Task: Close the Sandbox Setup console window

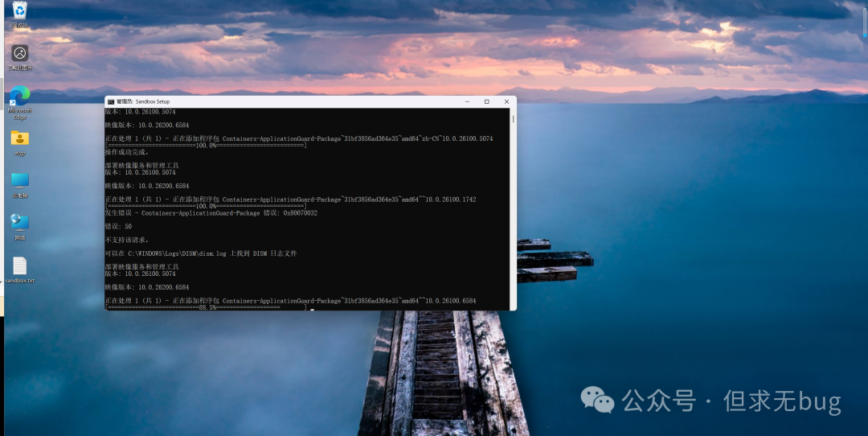Action: point(506,102)
